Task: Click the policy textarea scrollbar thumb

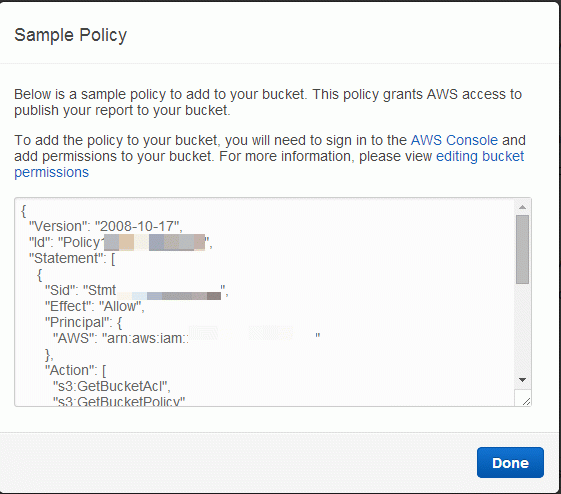Action: (522, 249)
